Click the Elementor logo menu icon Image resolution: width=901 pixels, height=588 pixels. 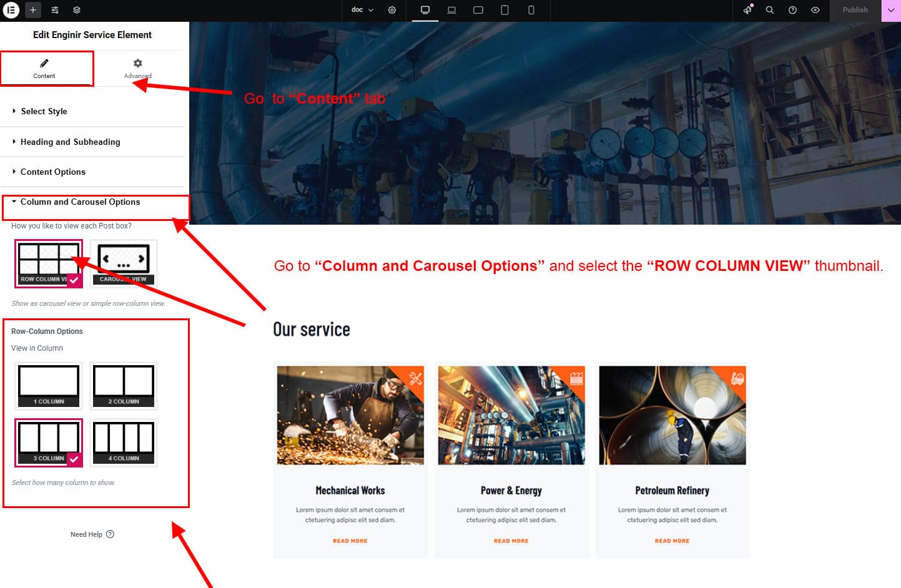(11, 10)
